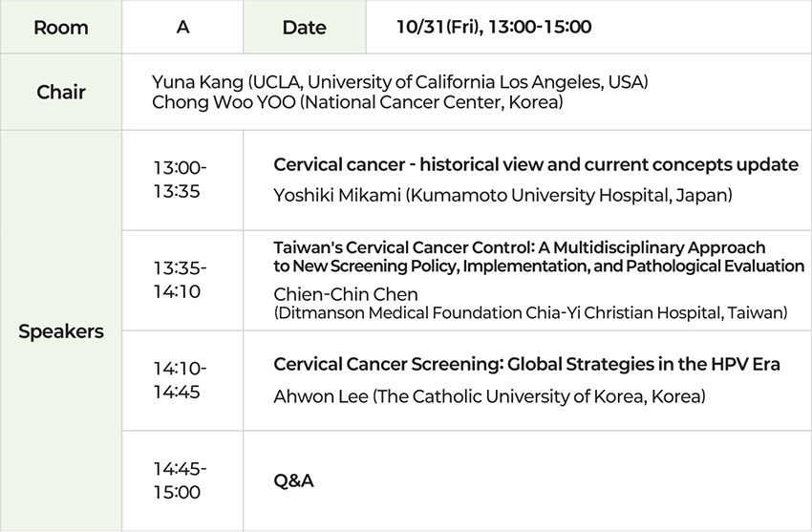Select the Ditmanson Medical Foundation affiliation line
This screenshot has height=532, width=812.
[x=530, y=312]
